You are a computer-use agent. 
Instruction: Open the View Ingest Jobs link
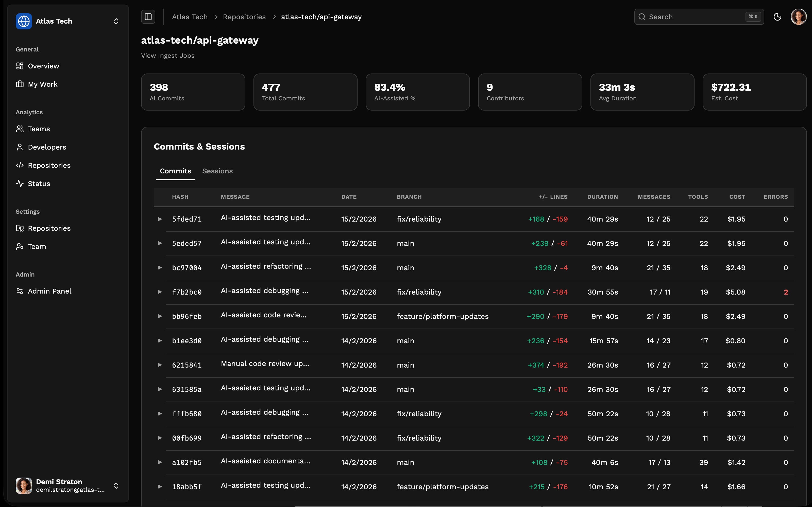(167, 55)
